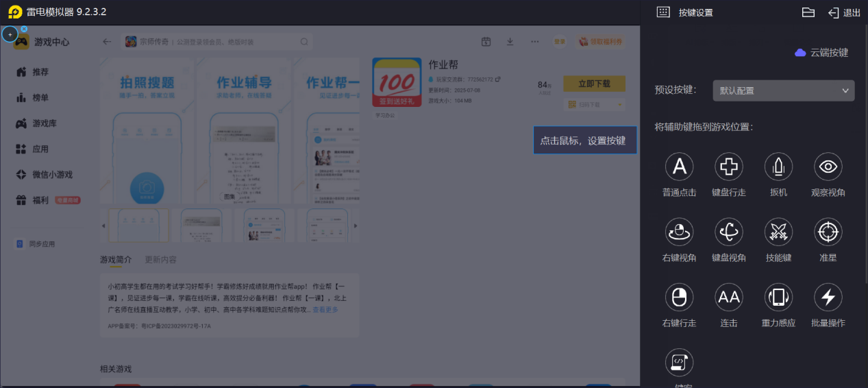Click the 作业辅导 screenshot image
This screenshot has width=868, height=388.
point(245,131)
